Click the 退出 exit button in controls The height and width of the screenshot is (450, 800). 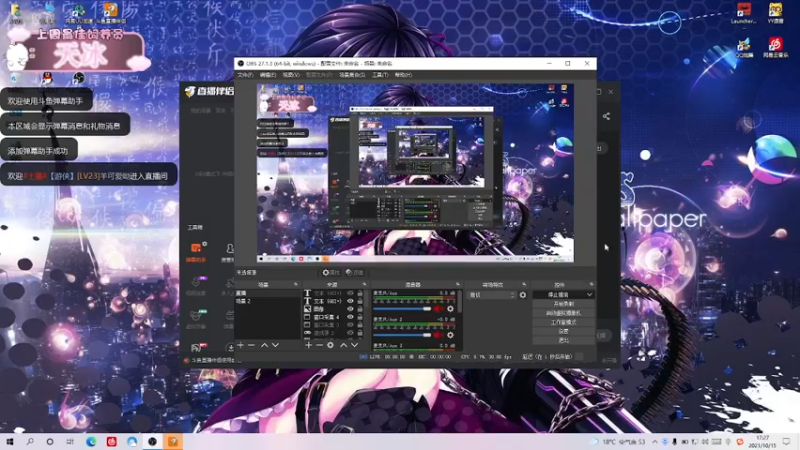click(563, 340)
